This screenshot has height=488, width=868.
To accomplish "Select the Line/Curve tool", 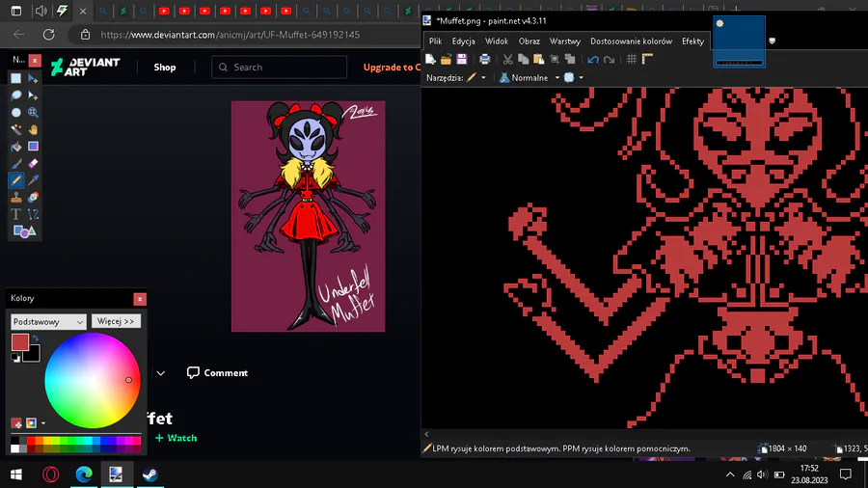I will (33, 214).
